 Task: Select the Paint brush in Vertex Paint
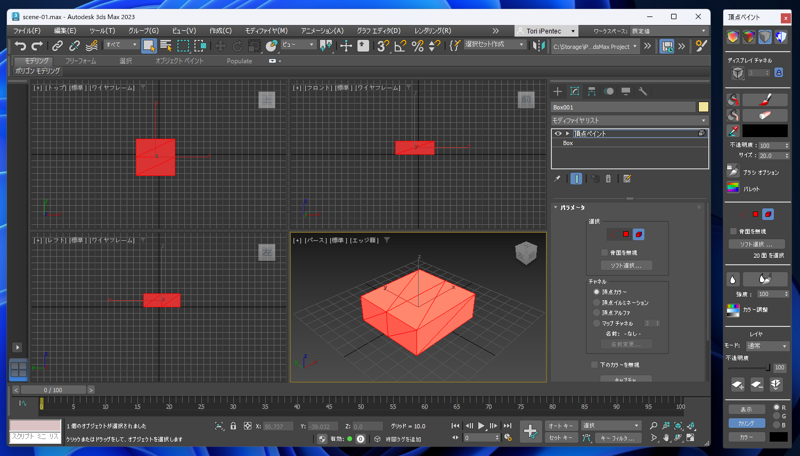pos(765,100)
